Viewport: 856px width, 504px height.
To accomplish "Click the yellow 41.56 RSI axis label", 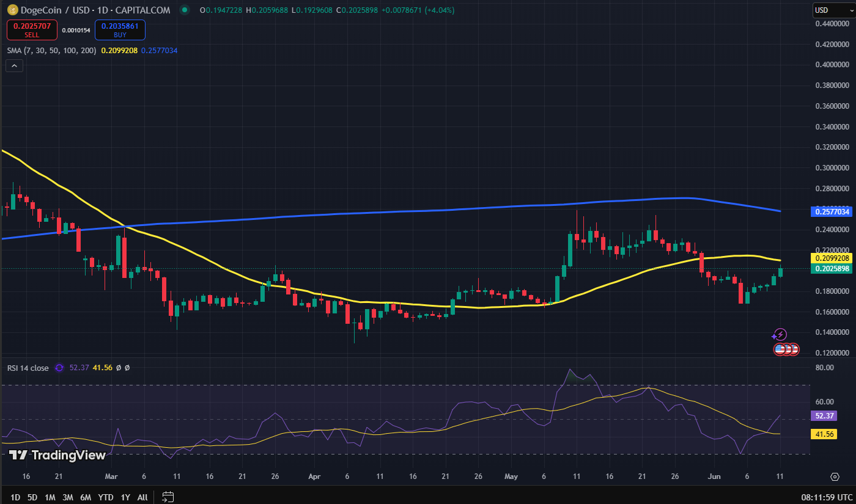I will [x=822, y=434].
